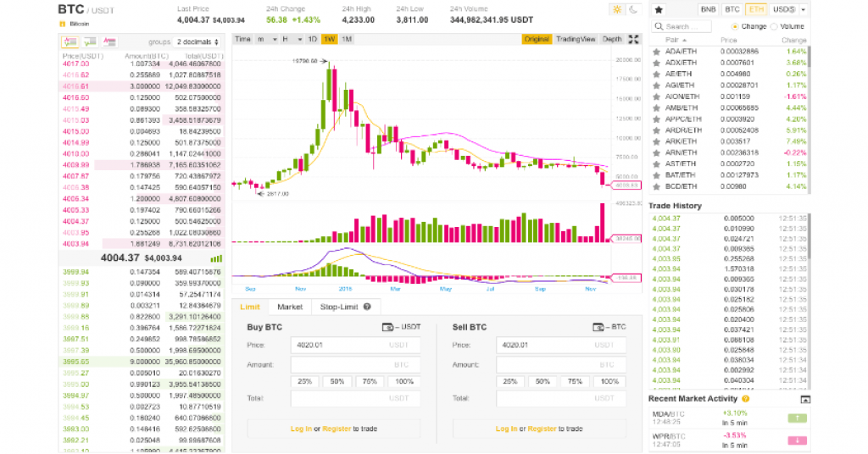
Task: Open the decimals grouping dropdown
Action: pyautogui.click(x=198, y=42)
